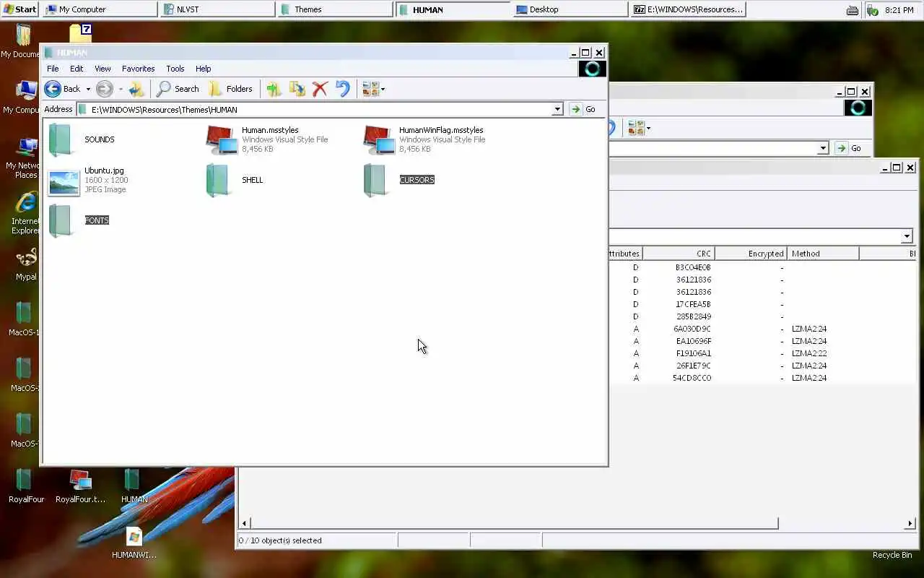
Task: Switch to E:\WINDOWS\Resources taskbar button
Action: 688,9
